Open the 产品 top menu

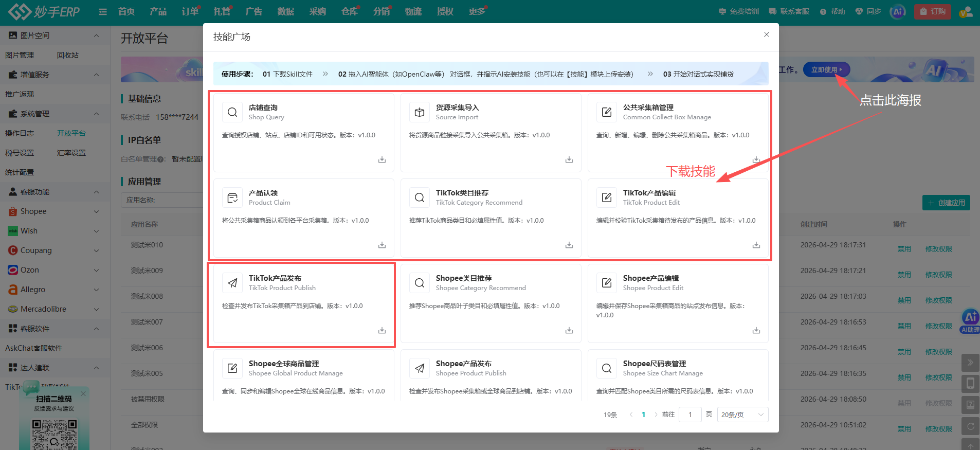158,12
